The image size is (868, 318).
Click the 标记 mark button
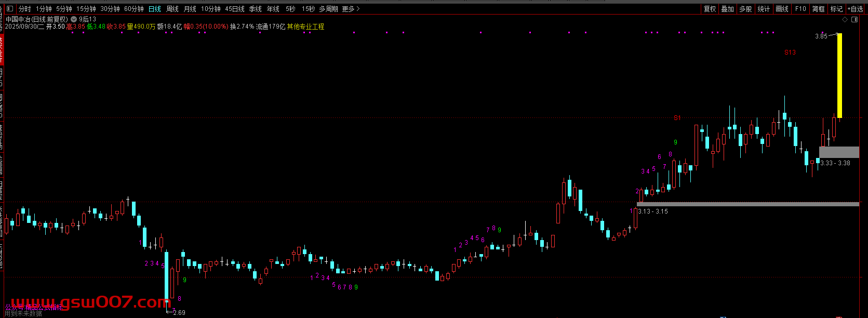pos(836,9)
